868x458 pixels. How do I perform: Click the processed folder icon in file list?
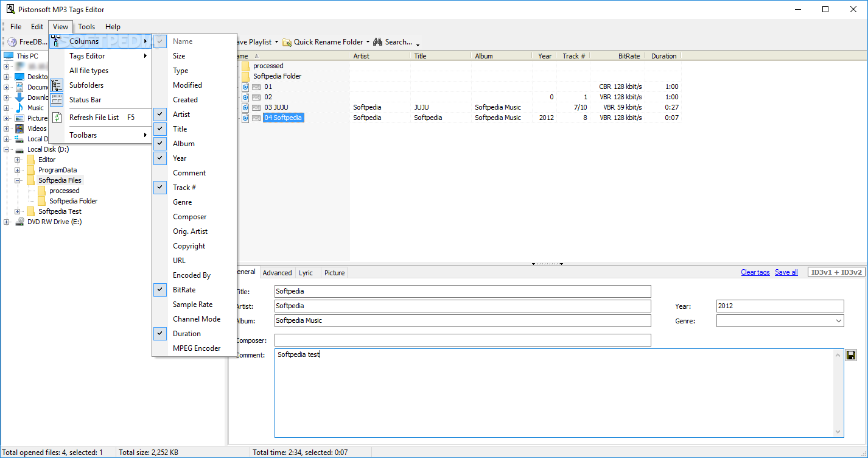pos(245,66)
